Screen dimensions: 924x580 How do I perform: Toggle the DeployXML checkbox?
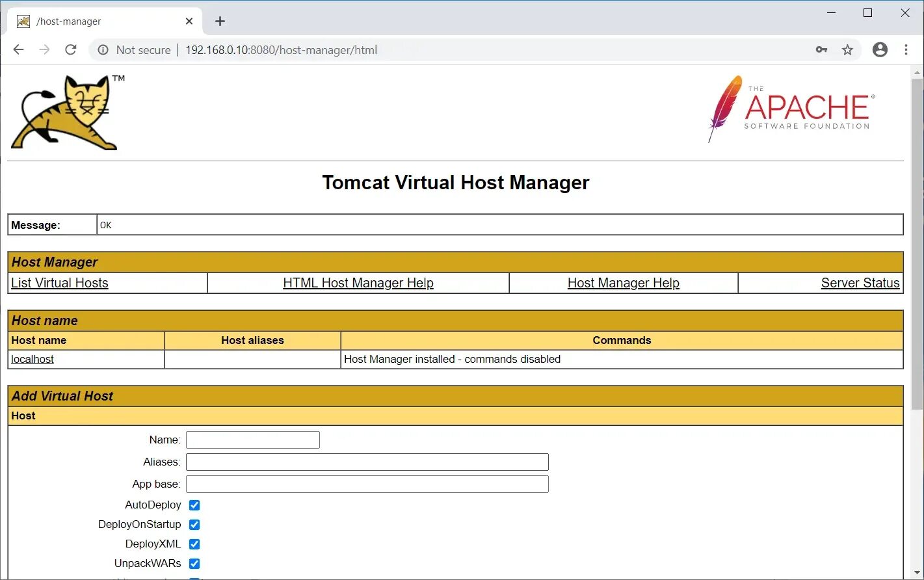pos(194,544)
